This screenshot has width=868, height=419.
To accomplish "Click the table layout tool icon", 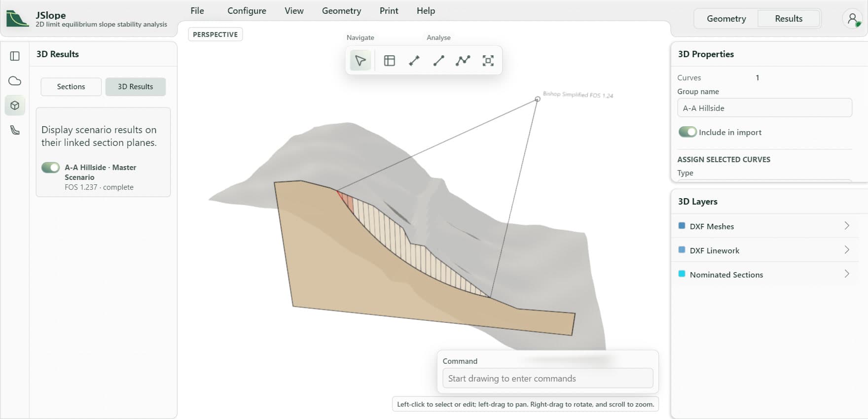I will coord(390,61).
